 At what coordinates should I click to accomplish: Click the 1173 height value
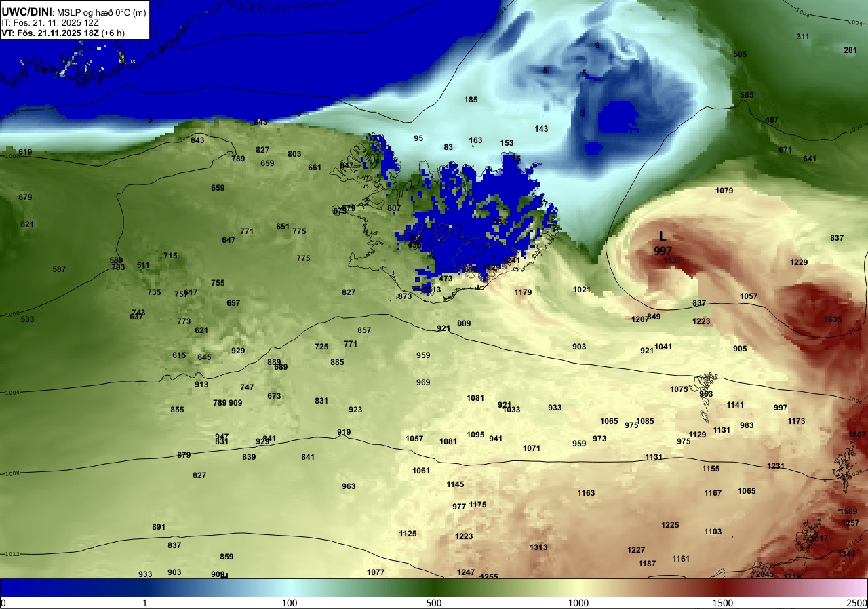pos(796,421)
